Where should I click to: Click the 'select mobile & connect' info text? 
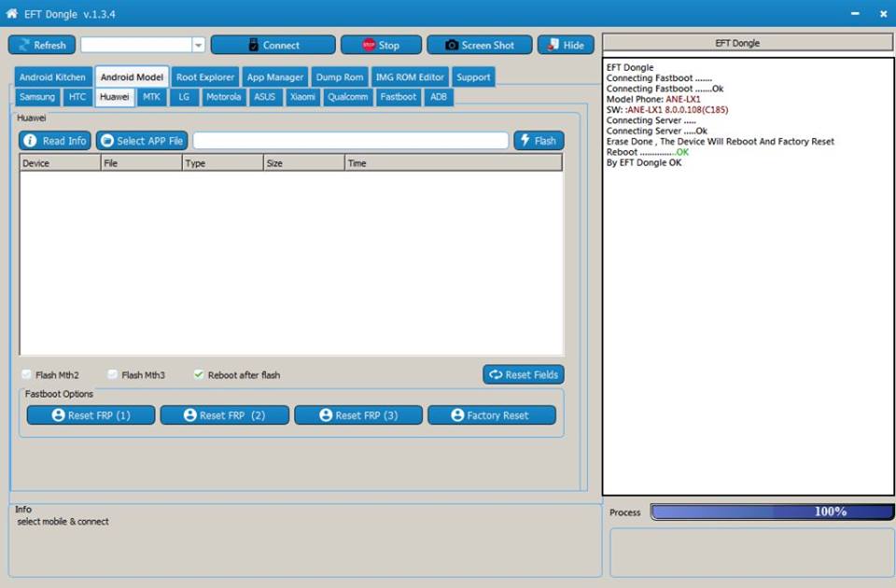pyautogui.click(x=63, y=522)
